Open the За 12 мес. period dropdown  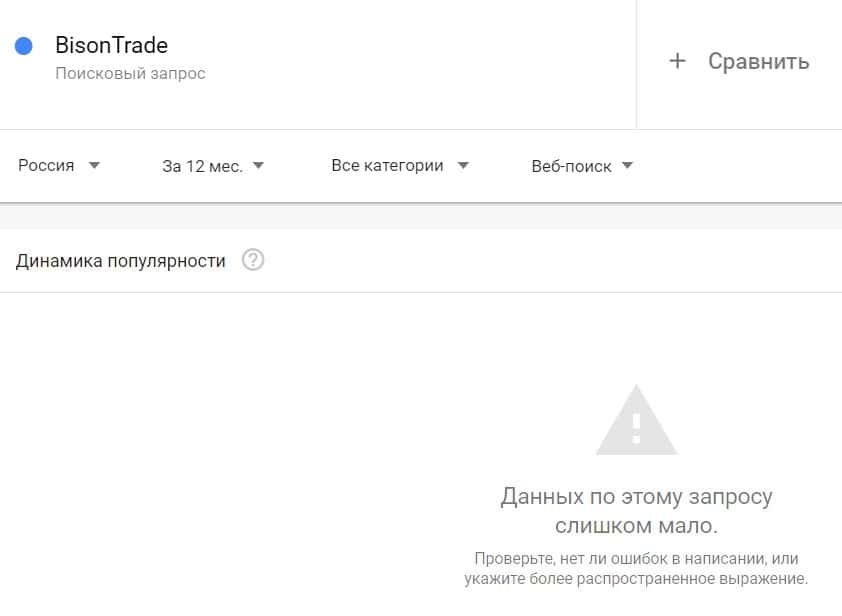(213, 166)
